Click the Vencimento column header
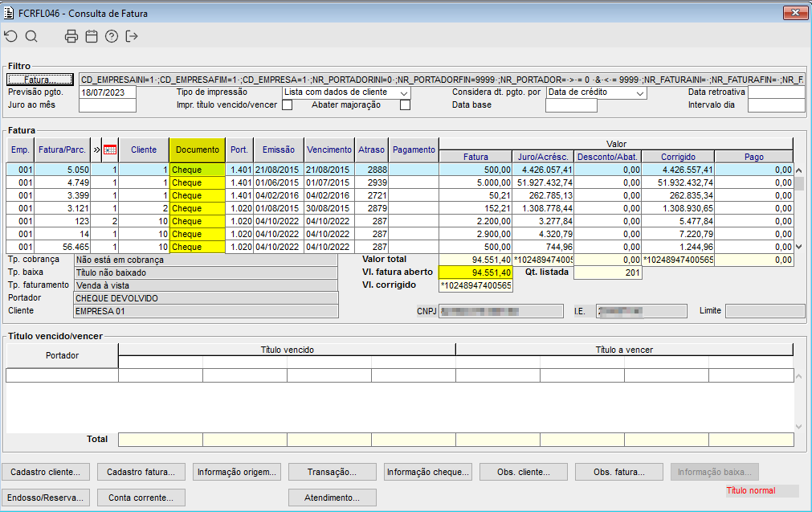This screenshot has width=812, height=512. tap(329, 150)
